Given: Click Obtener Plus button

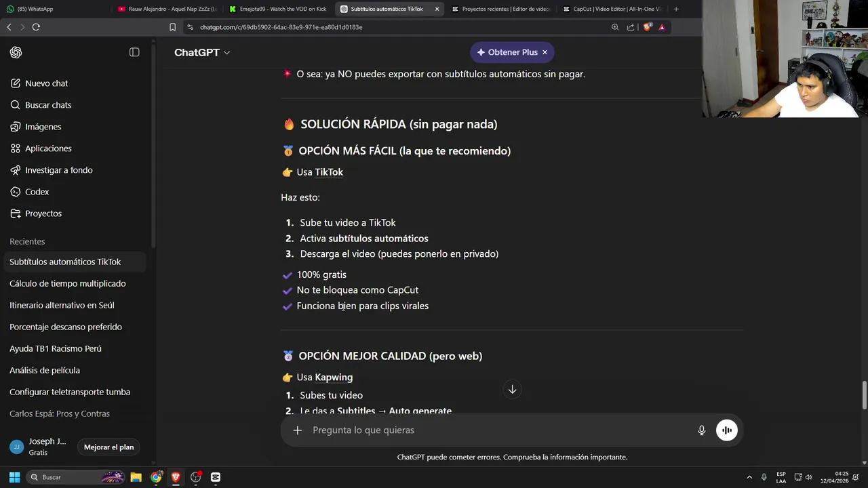Looking at the screenshot, I should [507, 52].
